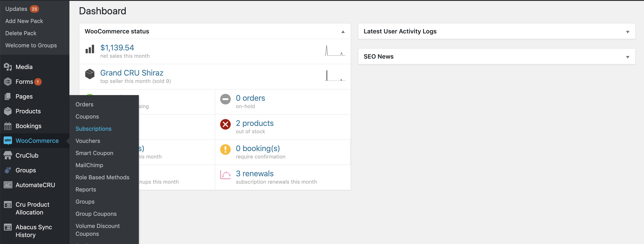This screenshot has height=244, width=644.
Task: Open 0 booking(s) require confirmation link
Action: coord(258,148)
